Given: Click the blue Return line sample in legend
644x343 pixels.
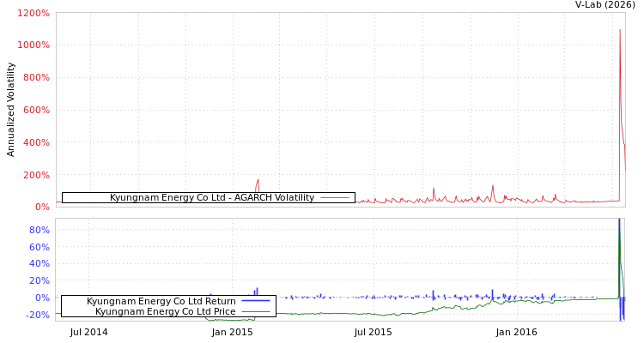Looking at the screenshot, I should [x=256, y=302].
